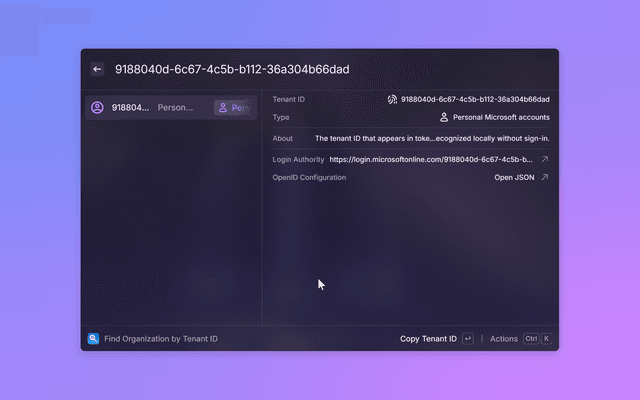Viewport: 640px width, 400px height.
Task: Click the Tenant ID value 9188040d-6c67-4c5b-b112-36a304b66dad in details
Action: [475, 99]
